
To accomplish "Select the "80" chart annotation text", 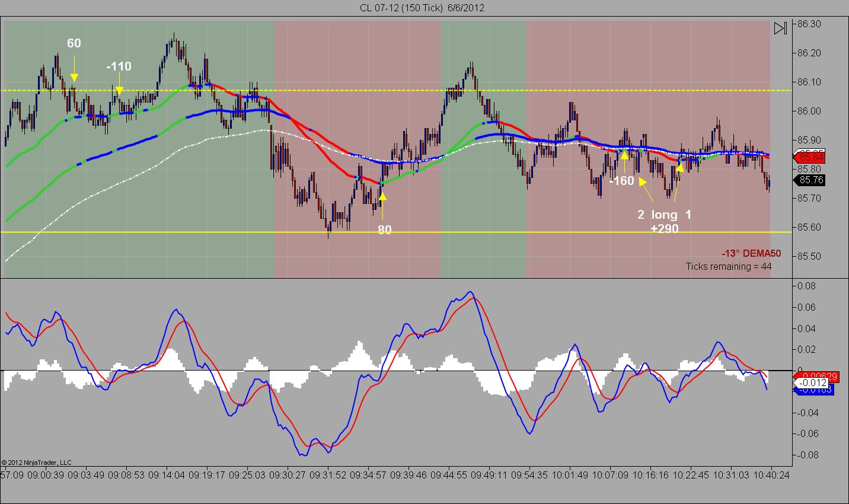I will (385, 229).
